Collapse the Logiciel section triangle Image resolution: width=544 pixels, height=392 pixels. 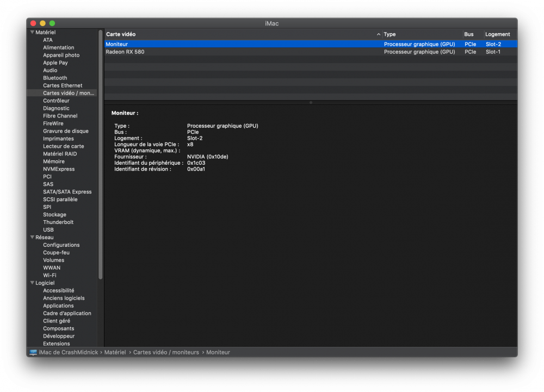coord(32,283)
